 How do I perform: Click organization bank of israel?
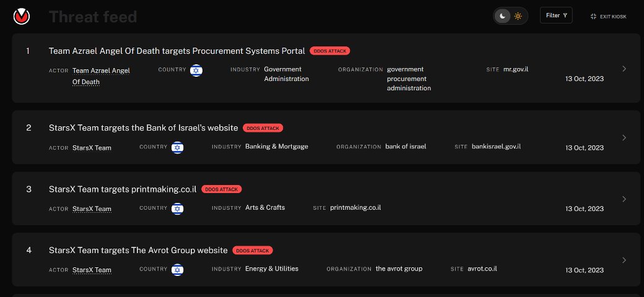[x=406, y=147]
